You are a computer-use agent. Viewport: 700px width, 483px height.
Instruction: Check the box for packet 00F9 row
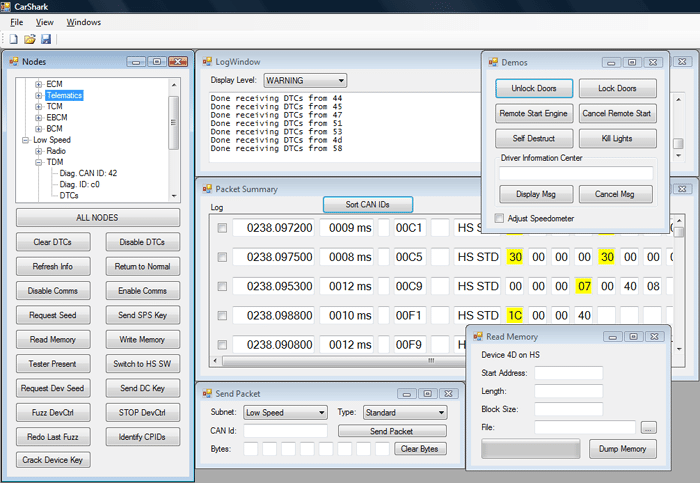[222, 345]
